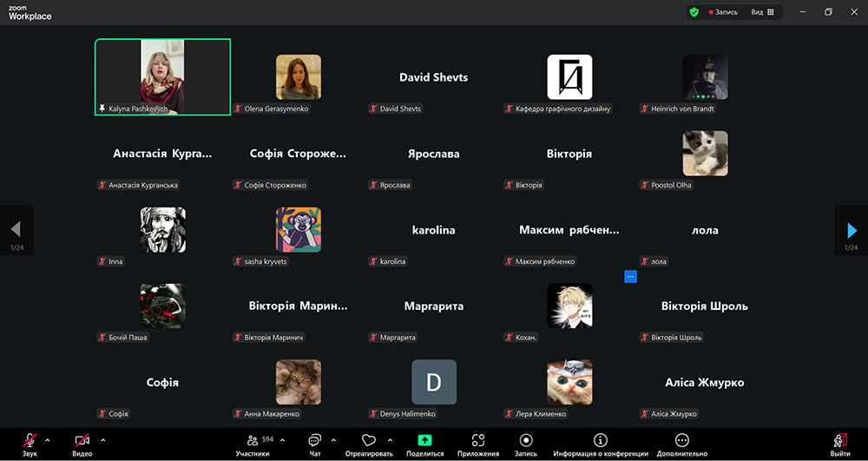
Task: Open the Вид view layout menu
Action: point(761,12)
